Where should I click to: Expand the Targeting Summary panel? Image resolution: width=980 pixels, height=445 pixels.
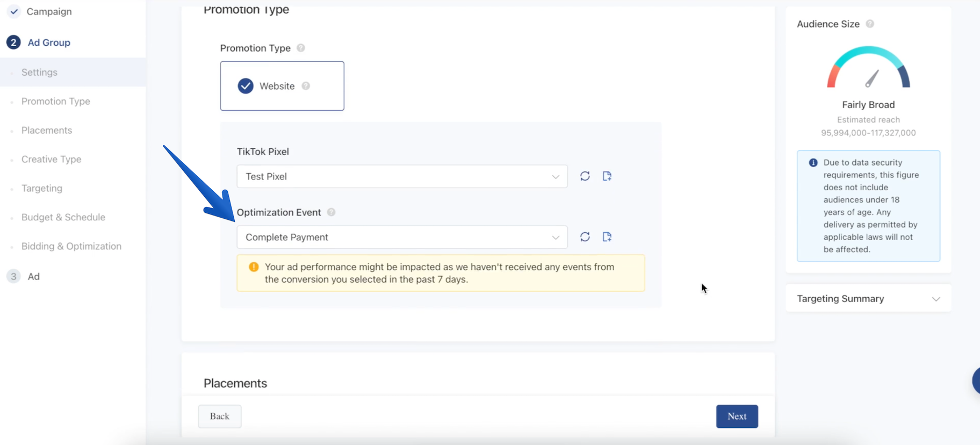point(935,299)
